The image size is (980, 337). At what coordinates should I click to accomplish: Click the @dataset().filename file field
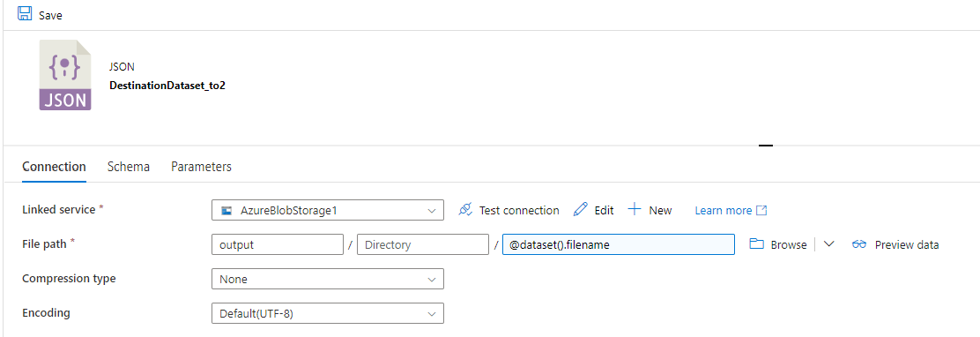pyautogui.click(x=618, y=244)
